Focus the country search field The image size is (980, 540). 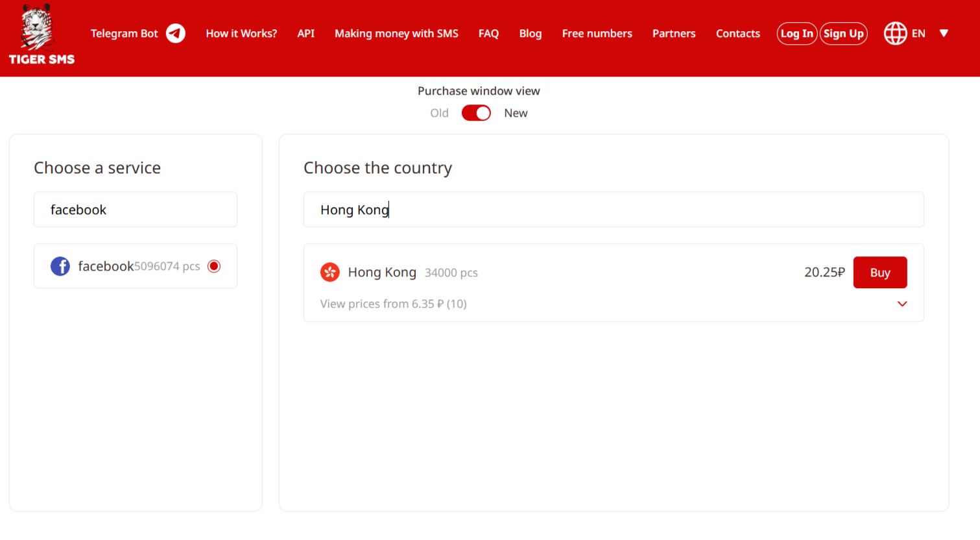[x=614, y=210]
